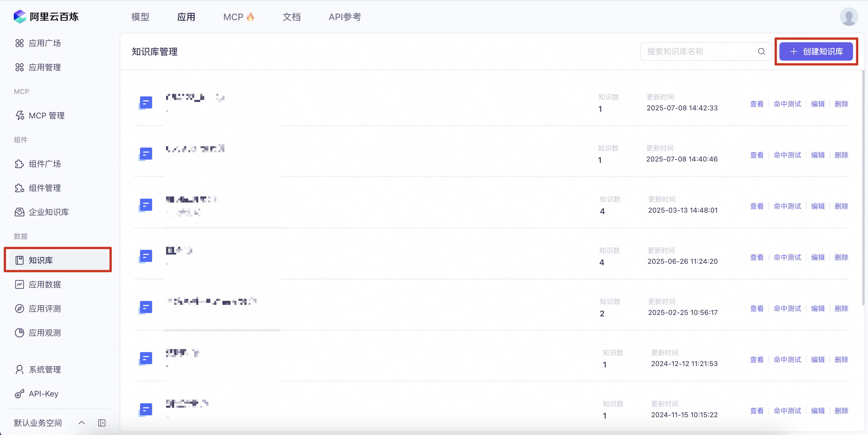Click the search magnifier icon
868x435 pixels.
click(x=761, y=51)
